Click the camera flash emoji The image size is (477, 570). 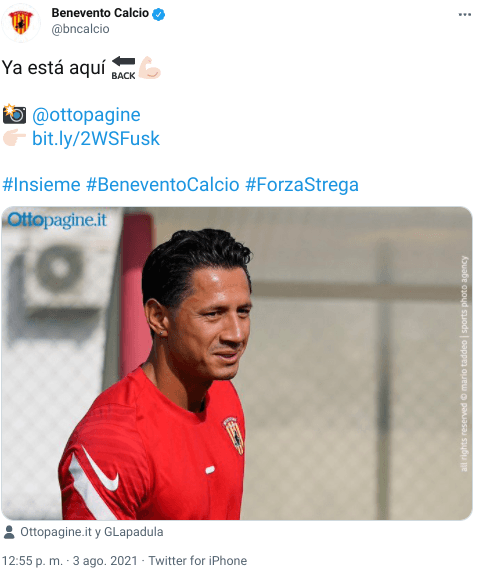pyautogui.click(x=14, y=114)
